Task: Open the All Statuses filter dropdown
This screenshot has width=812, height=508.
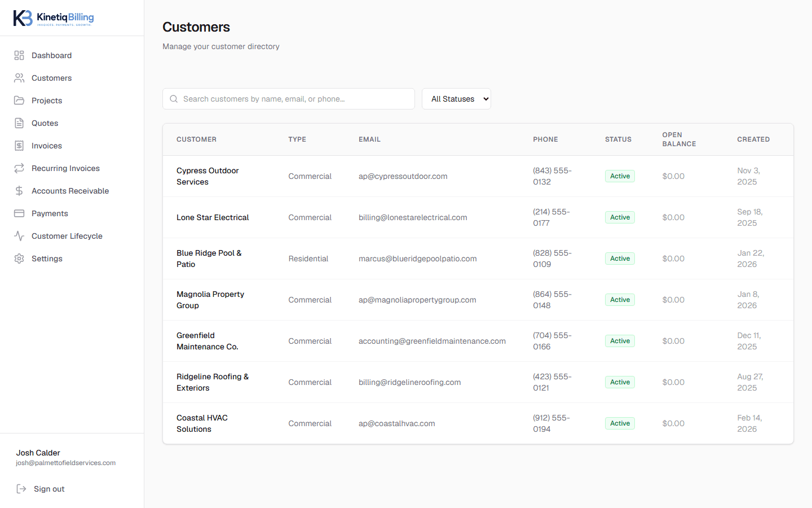Action: 456,99
